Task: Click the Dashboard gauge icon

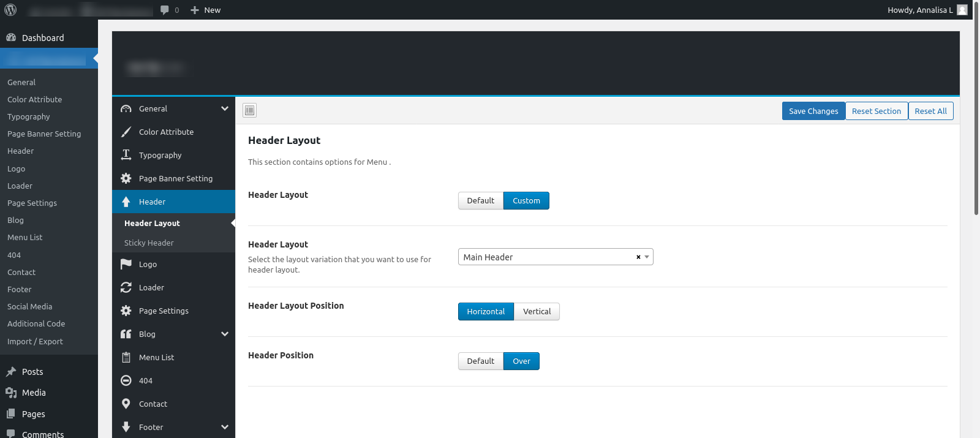Action: [x=11, y=37]
